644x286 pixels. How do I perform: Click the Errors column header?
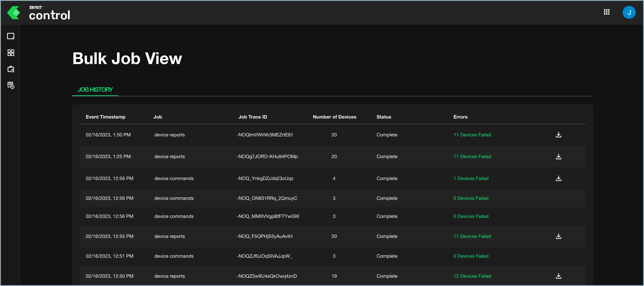[x=460, y=117]
